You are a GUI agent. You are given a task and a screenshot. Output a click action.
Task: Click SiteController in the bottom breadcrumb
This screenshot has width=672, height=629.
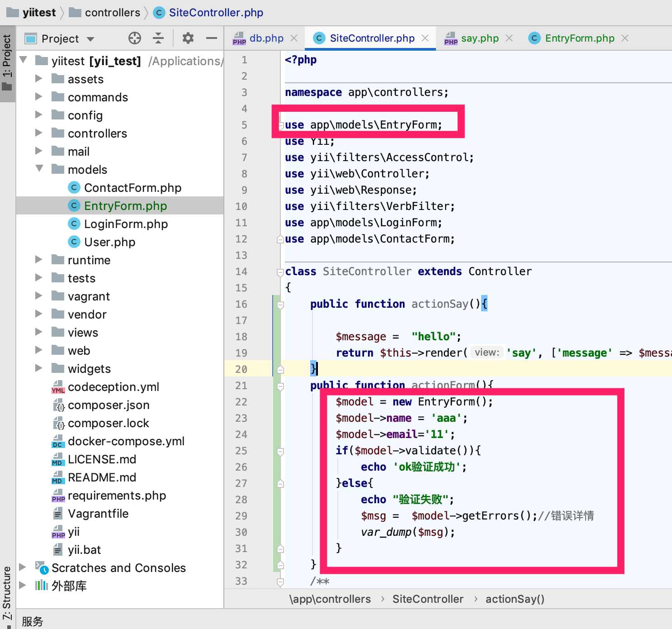pos(427,599)
